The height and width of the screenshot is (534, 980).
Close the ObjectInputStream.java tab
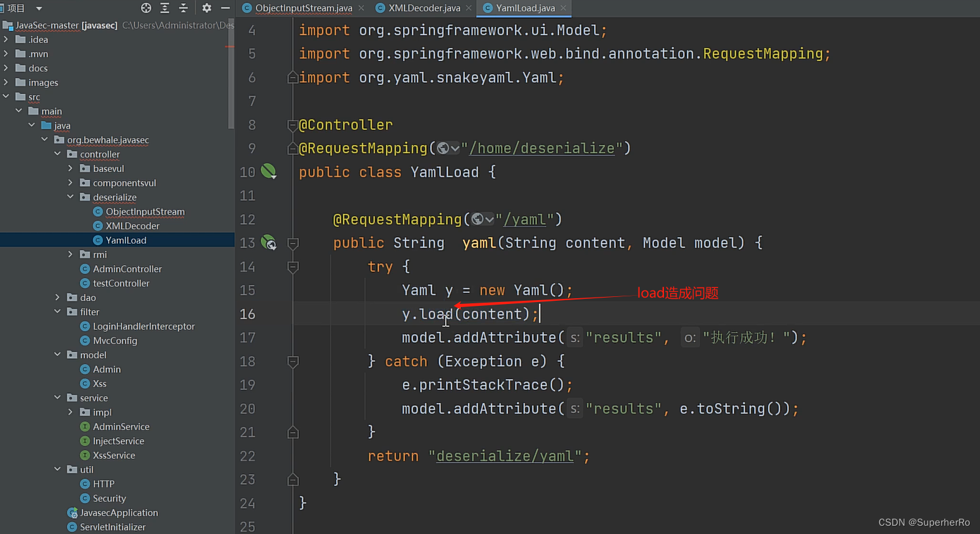(361, 8)
